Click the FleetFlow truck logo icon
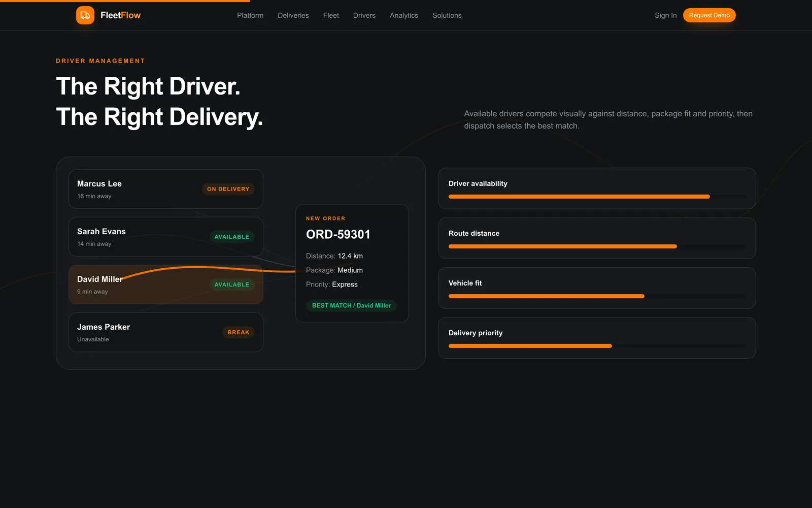The image size is (812, 508). pos(85,15)
